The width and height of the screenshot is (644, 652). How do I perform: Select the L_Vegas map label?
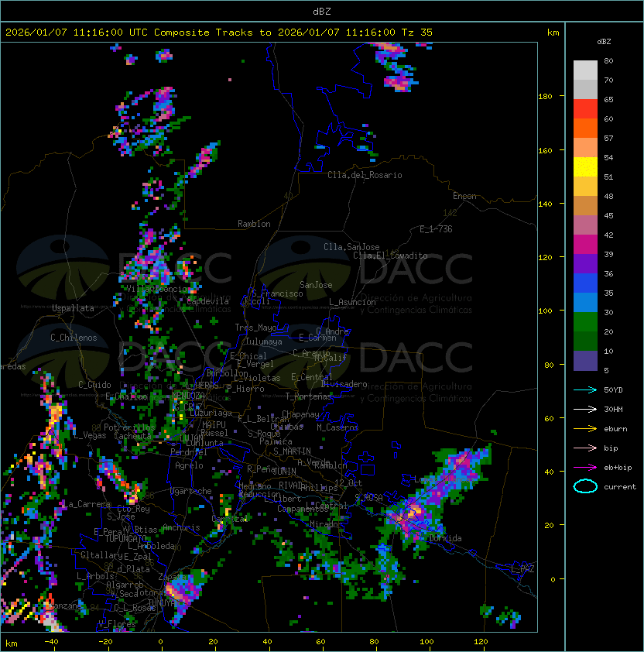(90, 435)
